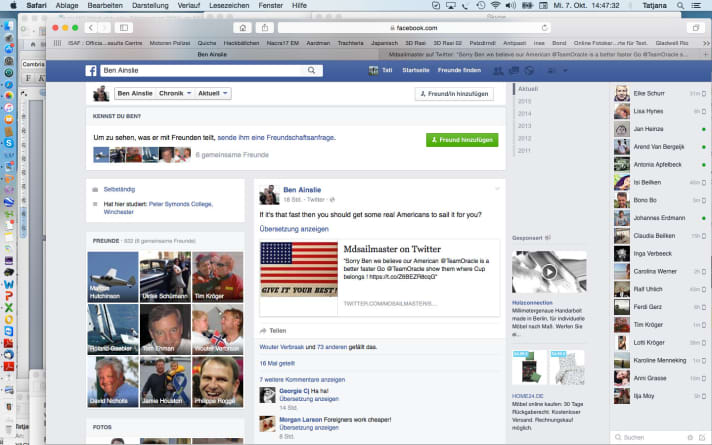
Task: Click the Safari address bar
Action: click(414, 28)
